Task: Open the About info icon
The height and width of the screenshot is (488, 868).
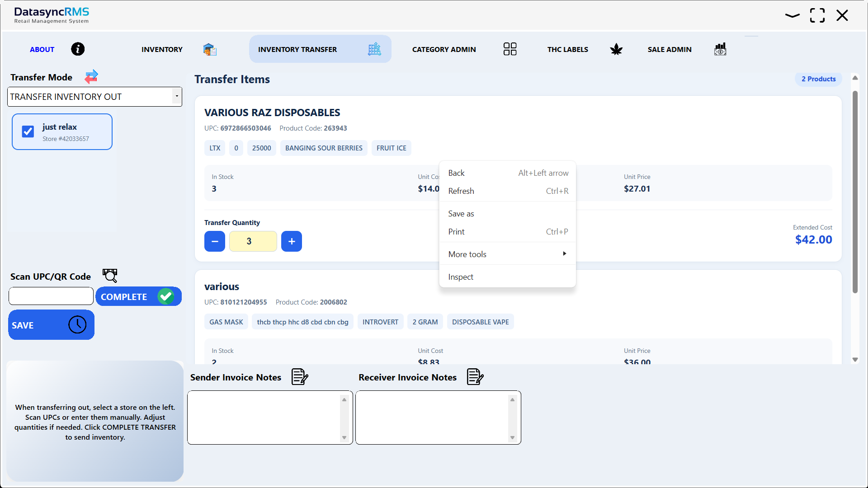Action: (x=78, y=49)
